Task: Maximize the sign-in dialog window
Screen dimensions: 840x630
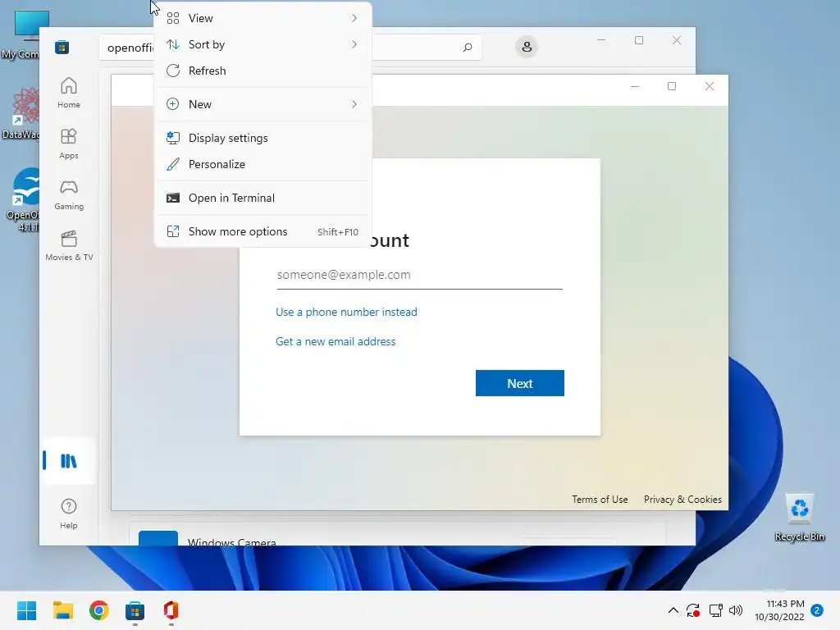Action: tap(672, 86)
